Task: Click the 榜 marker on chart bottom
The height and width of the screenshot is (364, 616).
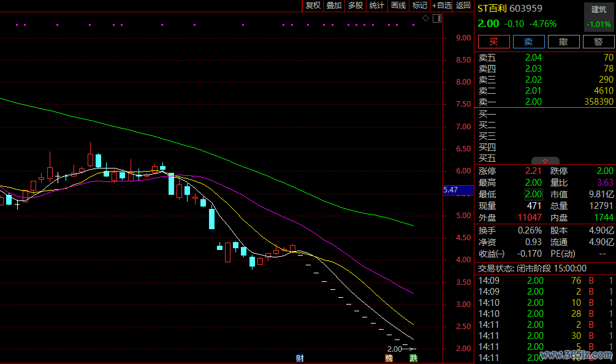Action: [x=389, y=358]
